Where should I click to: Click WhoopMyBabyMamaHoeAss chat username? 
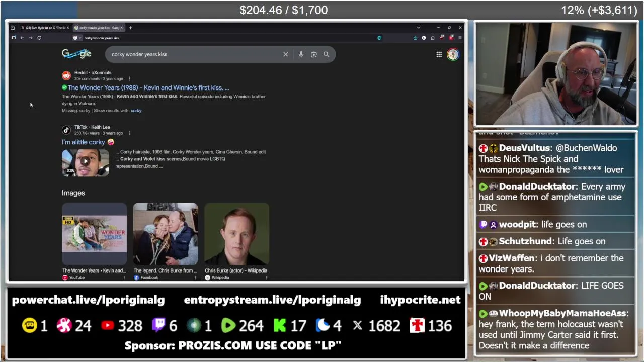coord(562,313)
